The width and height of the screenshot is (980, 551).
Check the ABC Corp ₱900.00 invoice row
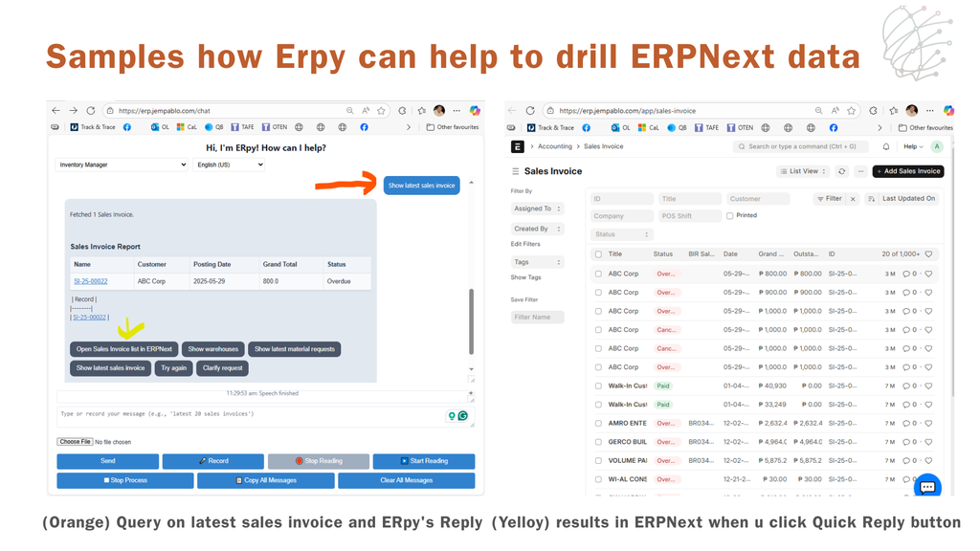pyautogui.click(x=599, y=293)
